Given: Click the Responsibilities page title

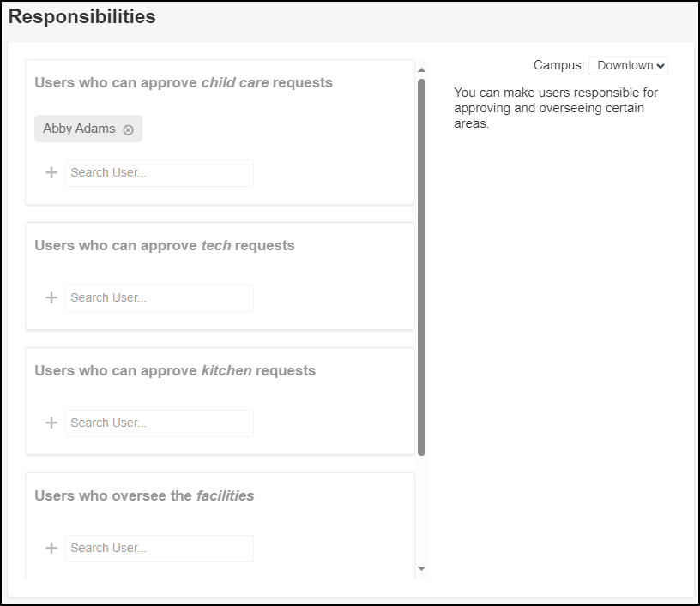Looking at the screenshot, I should point(82,17).
